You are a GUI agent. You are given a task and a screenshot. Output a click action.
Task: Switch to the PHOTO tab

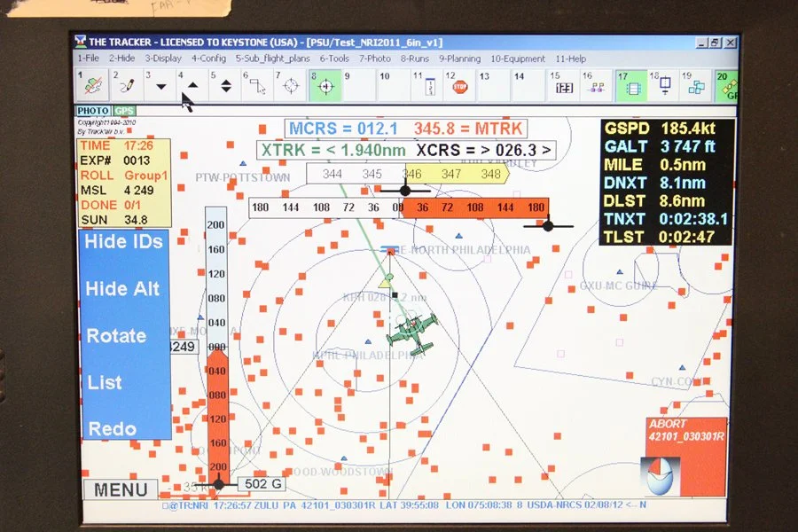[93, 111]
